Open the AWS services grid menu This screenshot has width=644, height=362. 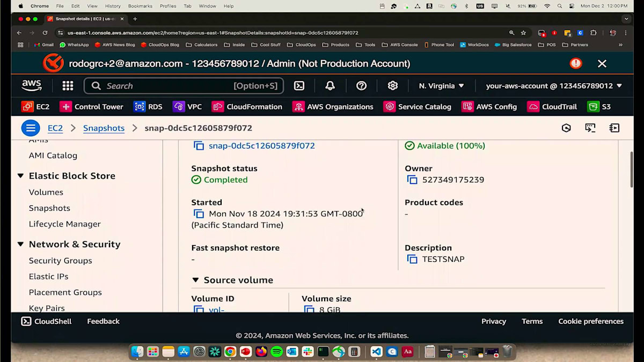(68, 86)
